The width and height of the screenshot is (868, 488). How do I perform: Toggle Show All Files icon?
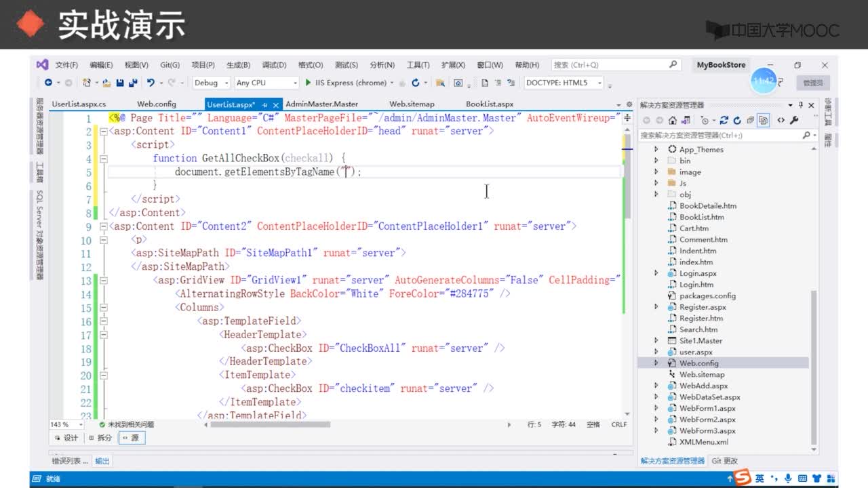pyautogui.click(x=764, y=120)
